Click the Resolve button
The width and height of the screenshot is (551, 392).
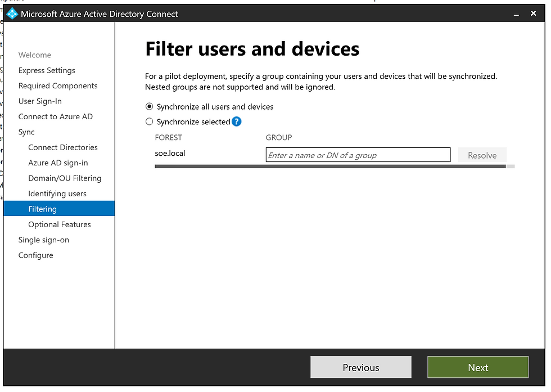(482, 155)
